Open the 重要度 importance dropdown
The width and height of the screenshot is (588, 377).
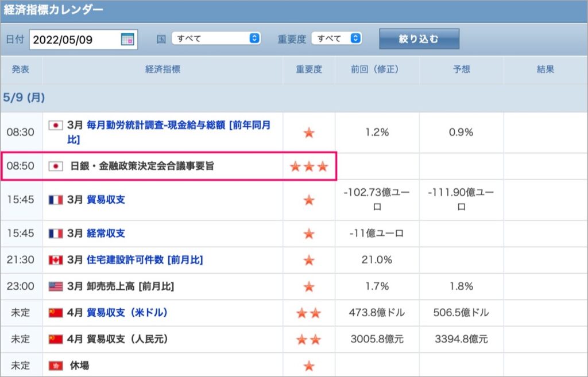(336, 38)
